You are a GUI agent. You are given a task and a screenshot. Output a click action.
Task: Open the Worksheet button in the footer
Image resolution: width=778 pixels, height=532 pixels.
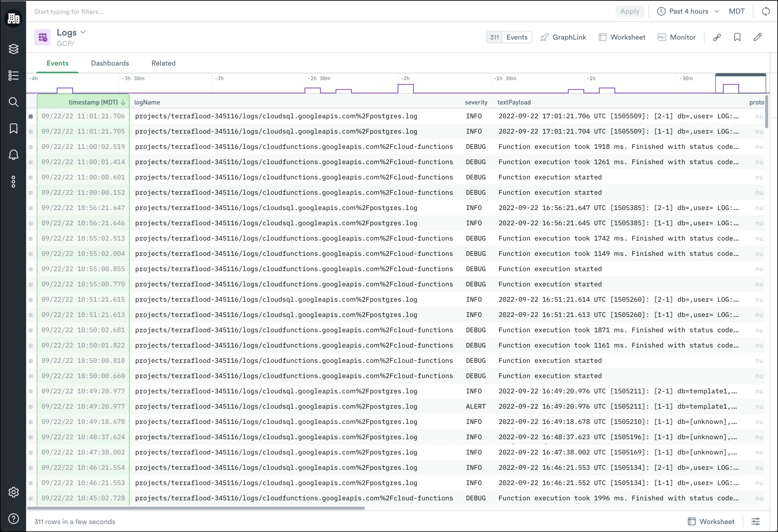click(x=711, y=521)
